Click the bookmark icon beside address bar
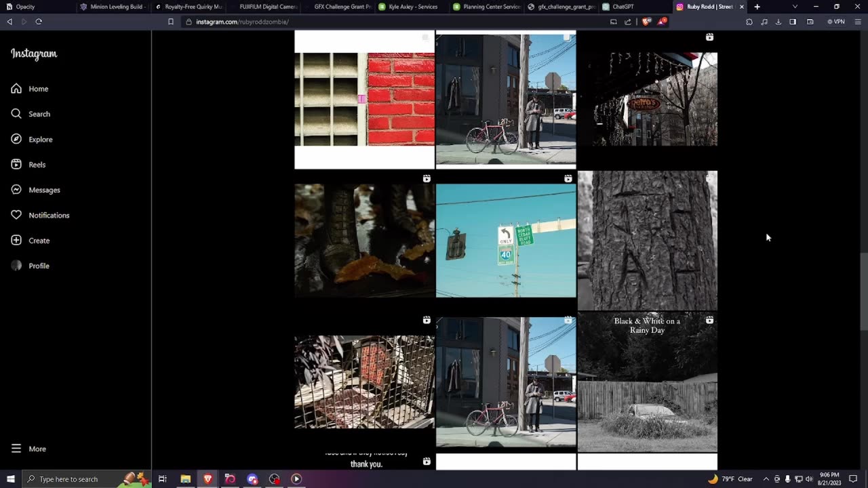Image resolution: width=868 pixels, height=488 pixels. pyautogui.click(x=171, y=22)
